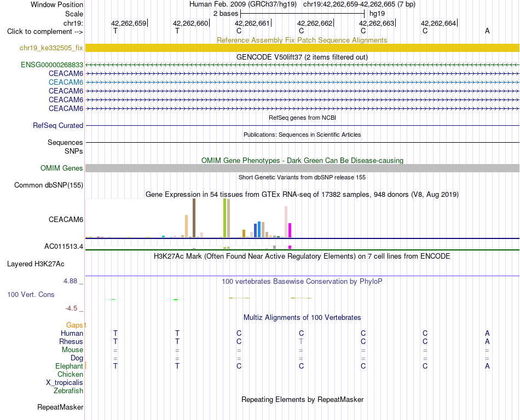Click the 42,262,660 position label
Viewport: 520px width, 420px height.
coord(190,23)
